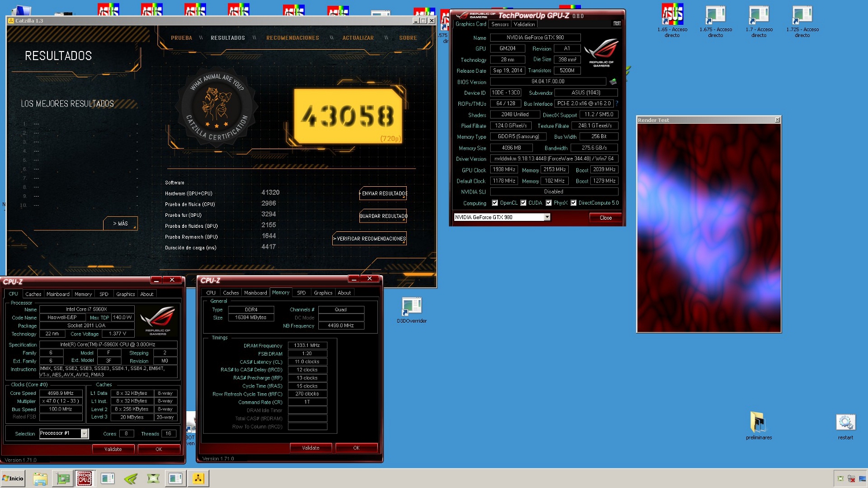This screenshot has height=488, width=868.
Task: Click Validate in the CPU-Z CPU window
Action: pyautogui.click(x=113, y=449)
